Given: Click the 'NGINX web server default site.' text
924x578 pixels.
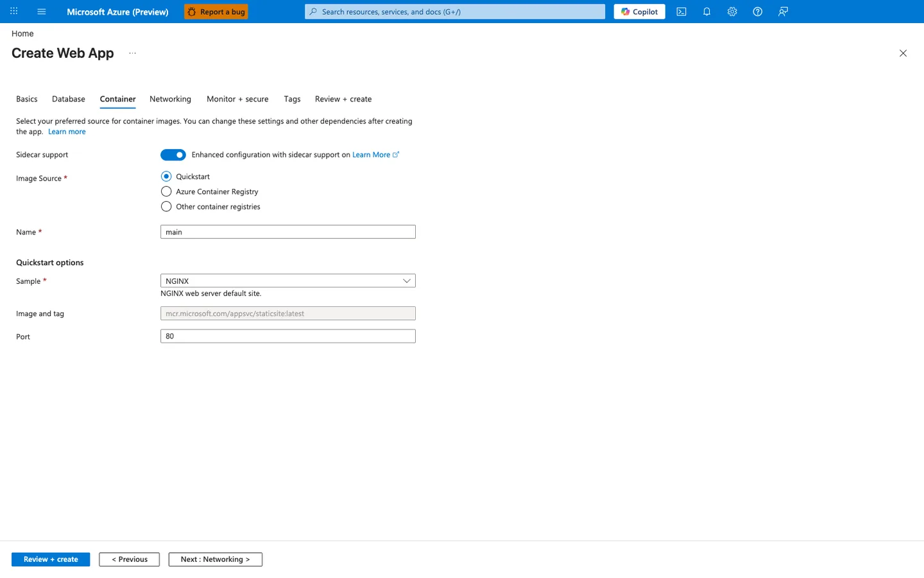Looking at the screenshot, I should point(211,293).
